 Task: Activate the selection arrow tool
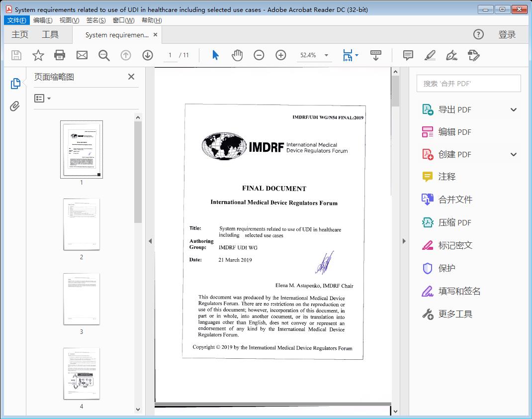[x=215, y=55]
